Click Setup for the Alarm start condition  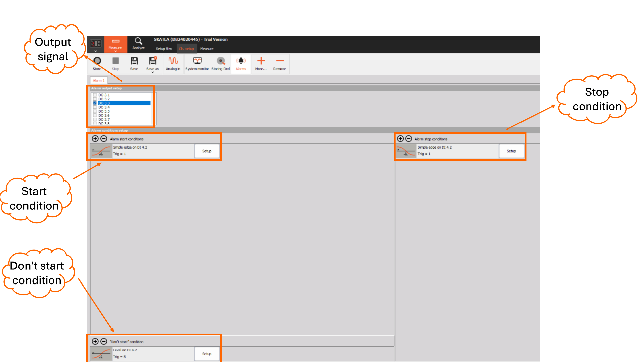pyautogui.click(x=207, y=151)
